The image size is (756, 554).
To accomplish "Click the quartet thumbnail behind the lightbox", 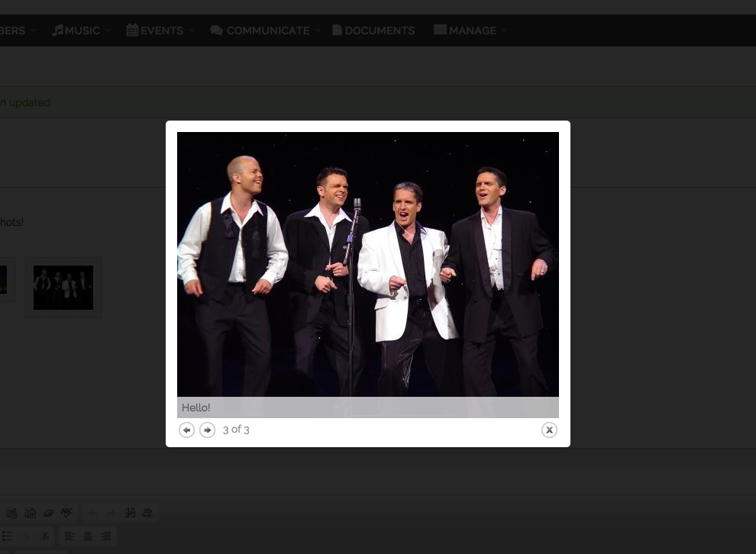I will (63, 288).
